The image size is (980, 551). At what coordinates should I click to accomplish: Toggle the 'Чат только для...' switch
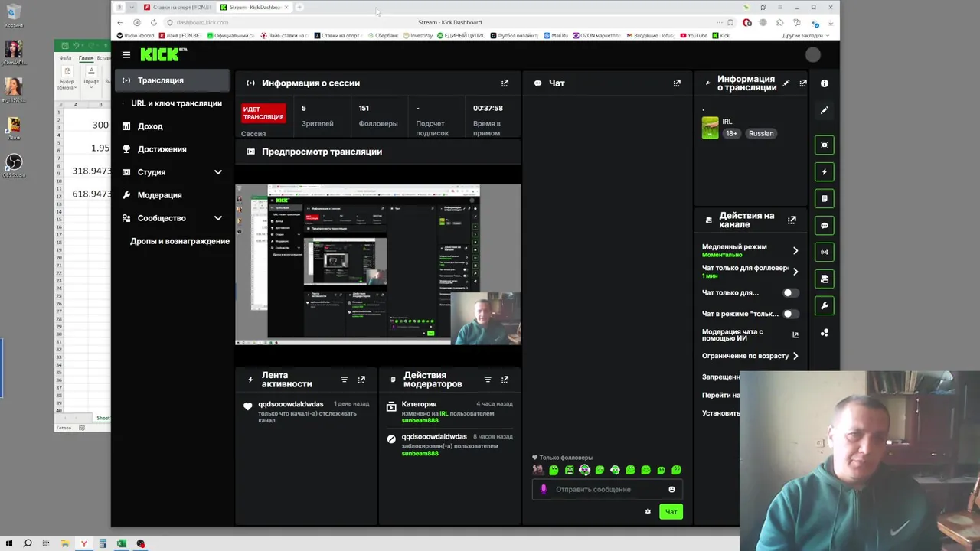pyautogui.click(x=791, y=292)
